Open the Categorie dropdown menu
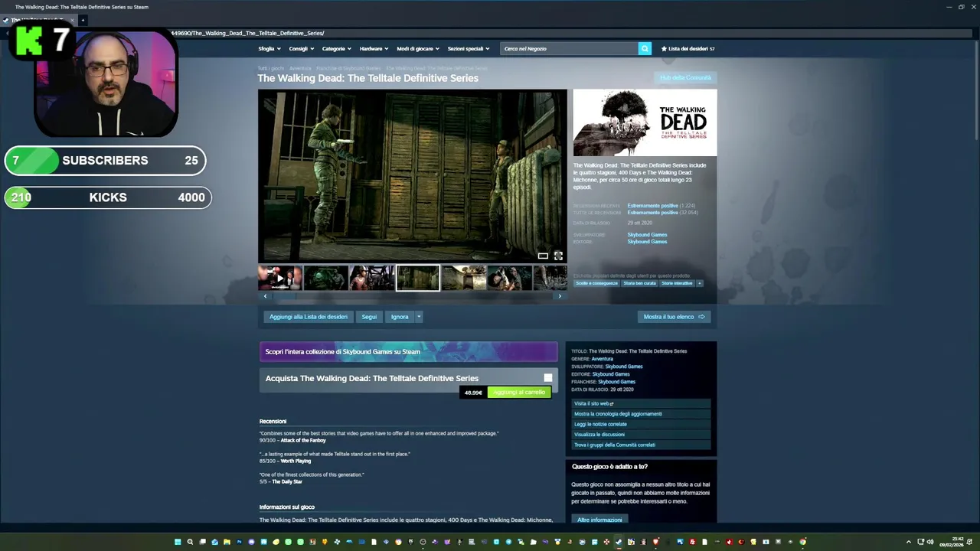 tap(336, 48)
